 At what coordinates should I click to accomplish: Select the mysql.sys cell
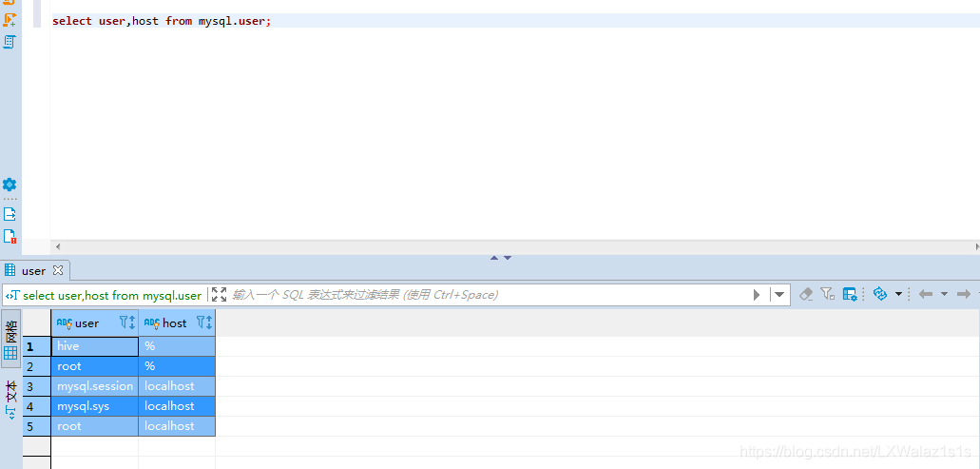click(94, 406)
